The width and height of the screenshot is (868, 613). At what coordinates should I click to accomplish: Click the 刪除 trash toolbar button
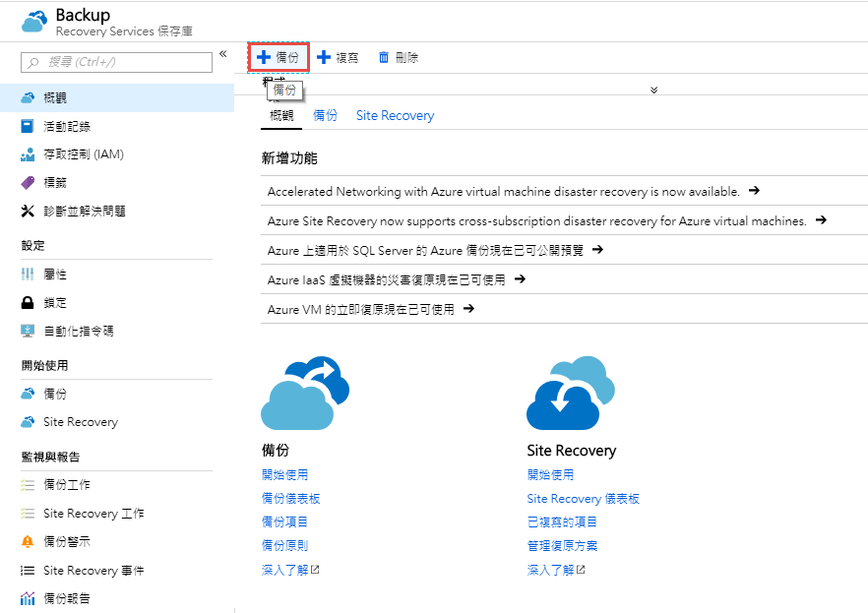pos(398,57)
